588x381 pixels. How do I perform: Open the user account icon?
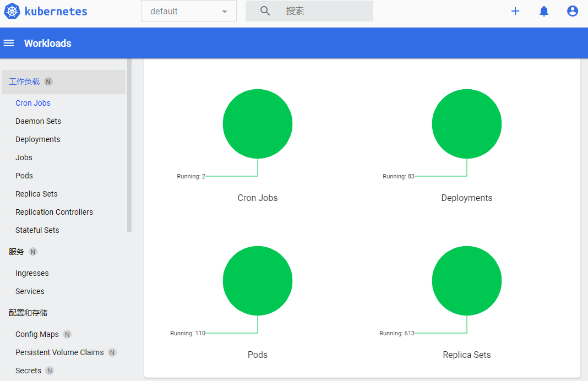point(572,11)
